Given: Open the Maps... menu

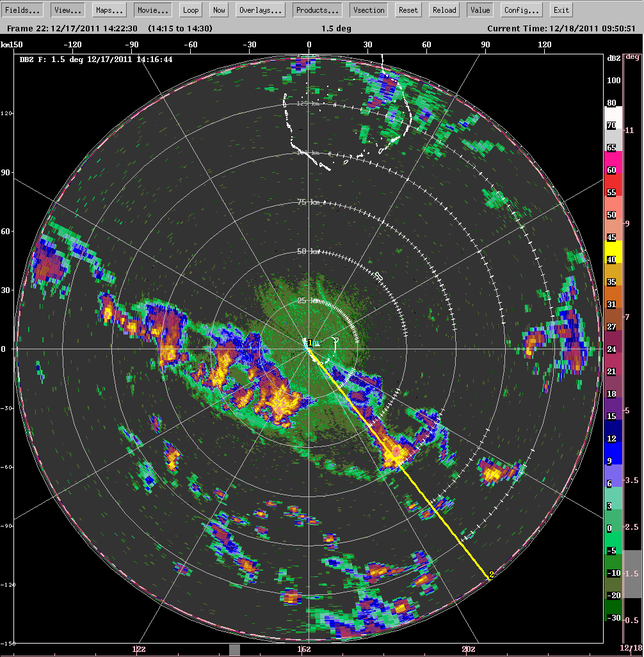Looking at the screenshot, I should [109, 10].
